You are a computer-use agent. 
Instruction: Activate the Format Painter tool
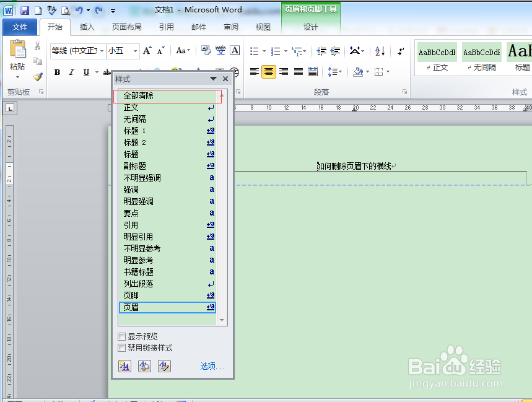click(37, 77)
